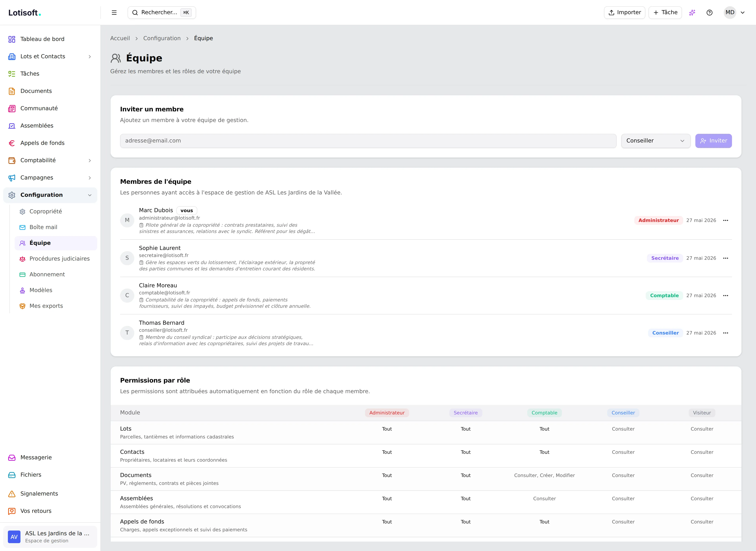Click the Mes exports package icon
The width and height of the screenshot is (756, 551).
coord(22,306)
